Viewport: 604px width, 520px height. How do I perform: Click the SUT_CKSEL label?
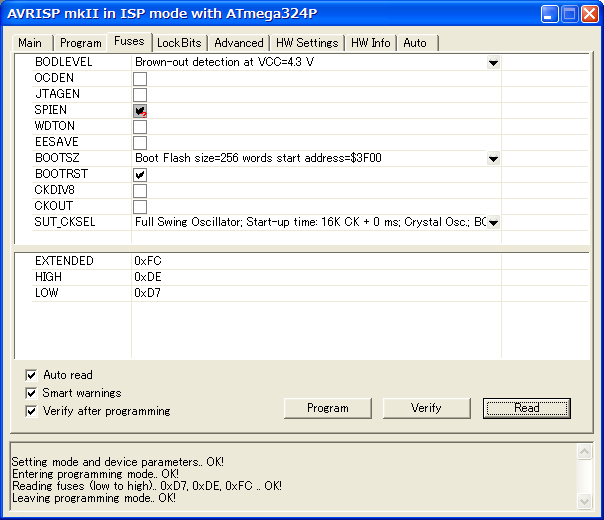pos(65,222)
